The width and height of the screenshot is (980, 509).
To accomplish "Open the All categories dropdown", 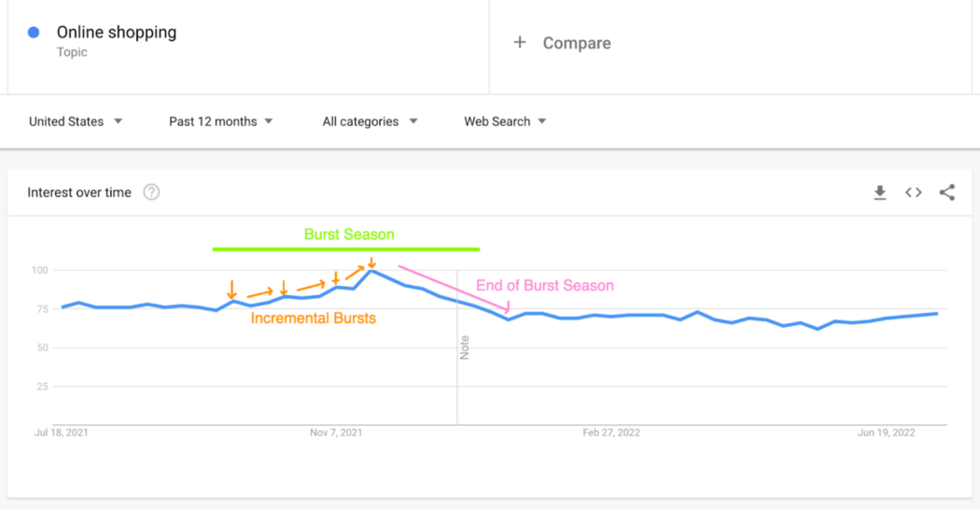I will (x=370, y=121).
